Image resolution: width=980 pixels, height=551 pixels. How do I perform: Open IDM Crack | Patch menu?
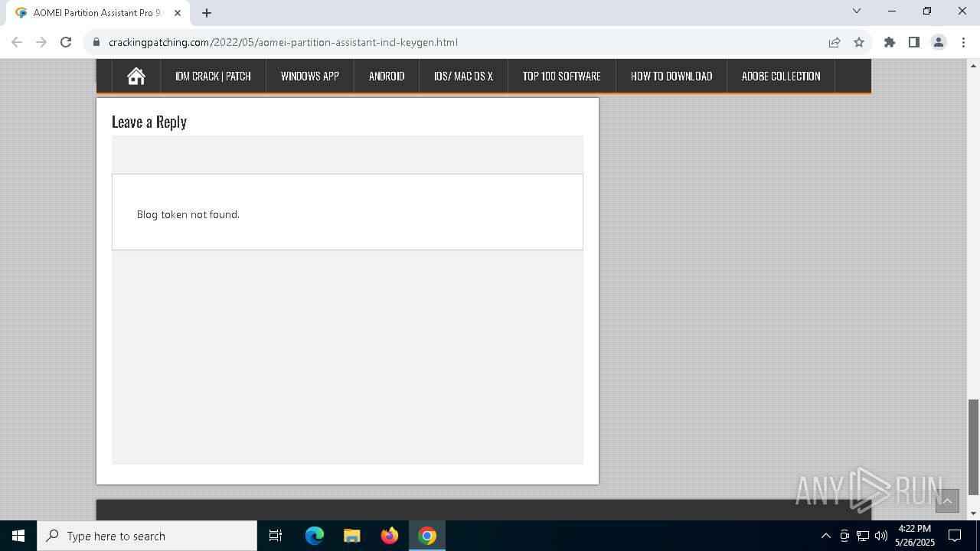213,76
